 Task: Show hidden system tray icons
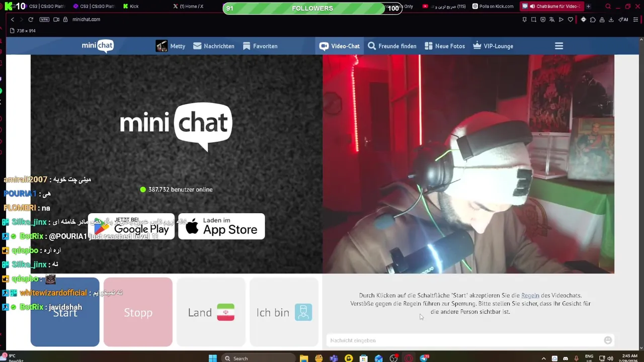tap(543, 358)
